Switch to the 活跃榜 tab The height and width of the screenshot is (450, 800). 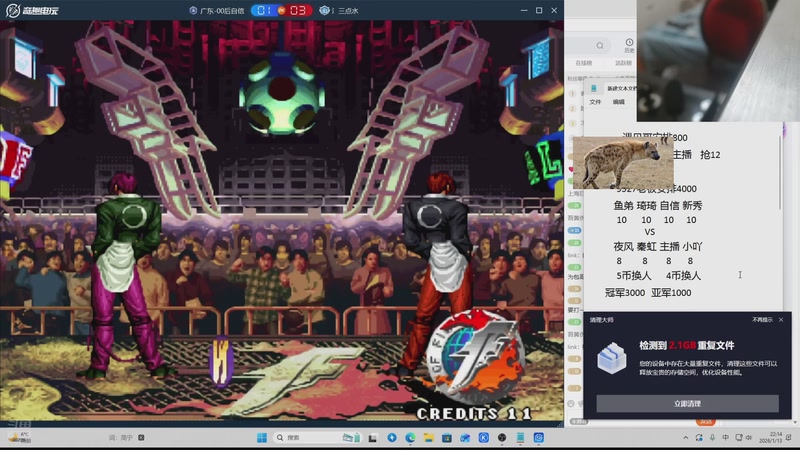tap(623, 63)
